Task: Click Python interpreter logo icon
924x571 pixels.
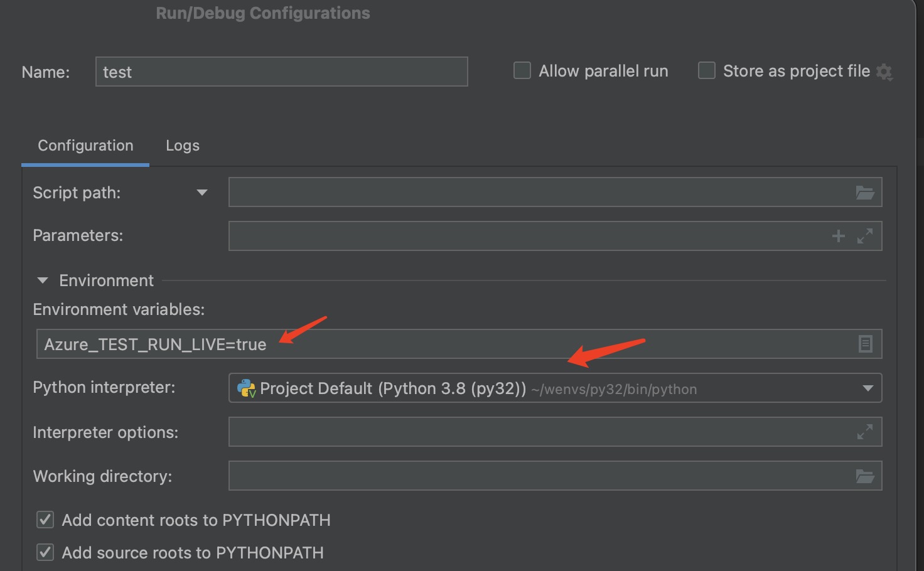Action: (246, 388)
